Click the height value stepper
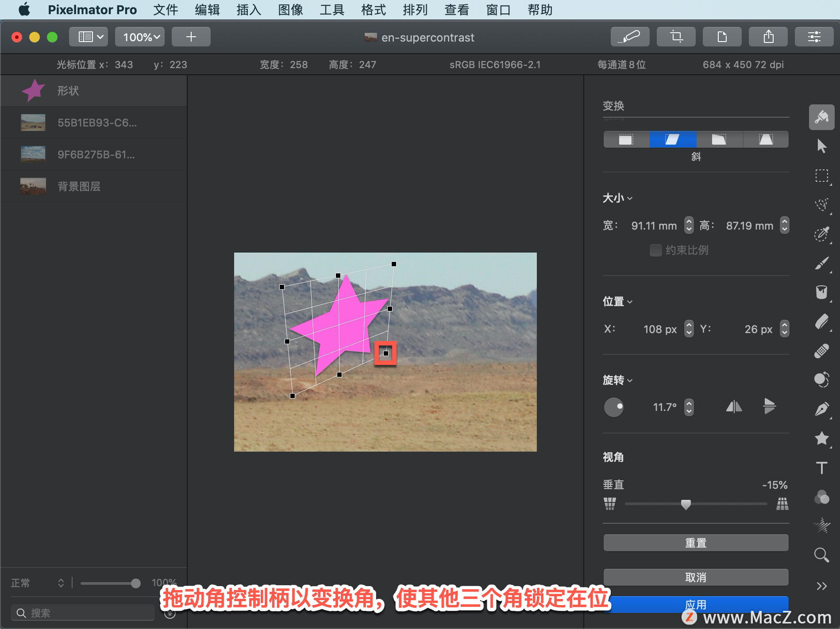 tap(784, 225)
